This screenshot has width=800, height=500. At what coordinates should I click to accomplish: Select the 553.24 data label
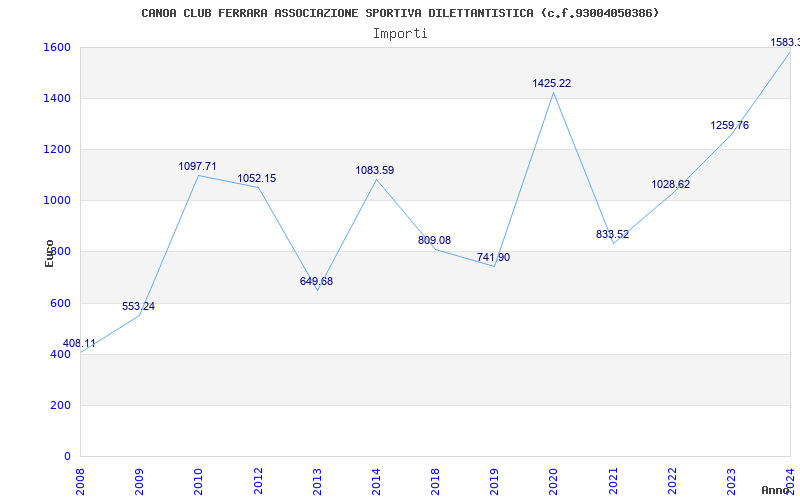138,306
